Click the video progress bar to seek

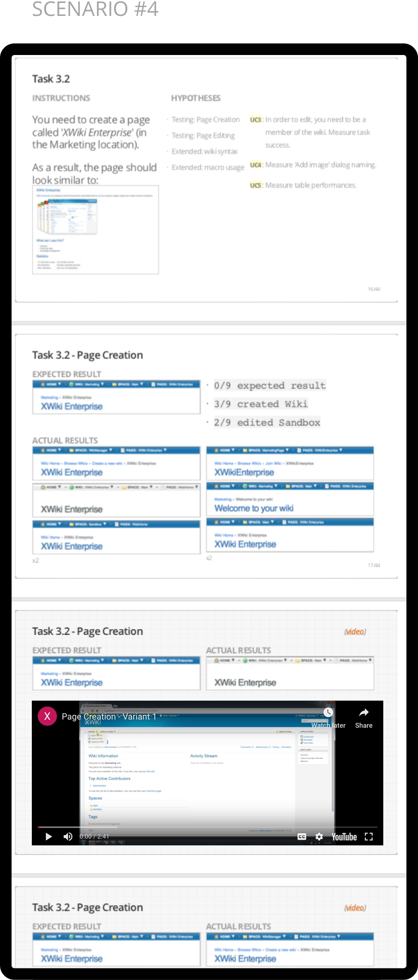(x=207, y=827)
